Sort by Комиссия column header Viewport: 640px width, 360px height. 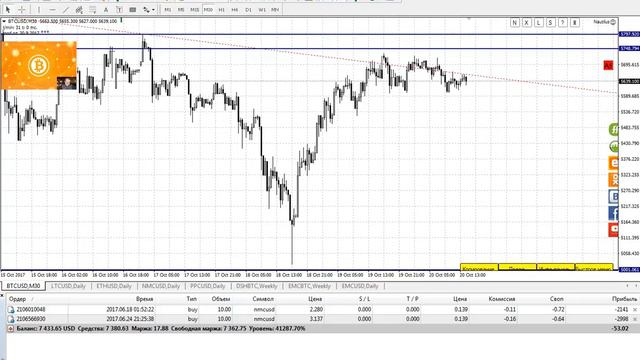point(502,299)
